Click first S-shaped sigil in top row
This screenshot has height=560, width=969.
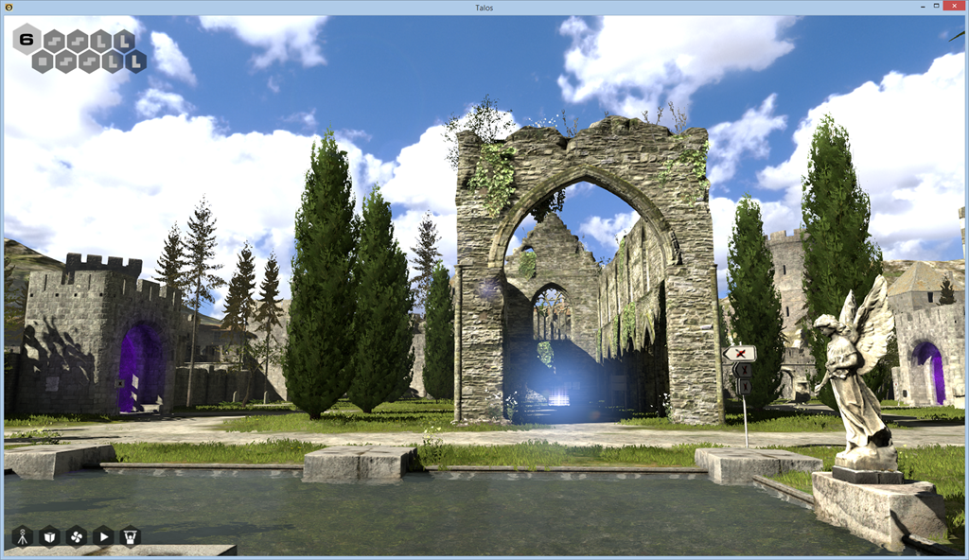point(54,41)
